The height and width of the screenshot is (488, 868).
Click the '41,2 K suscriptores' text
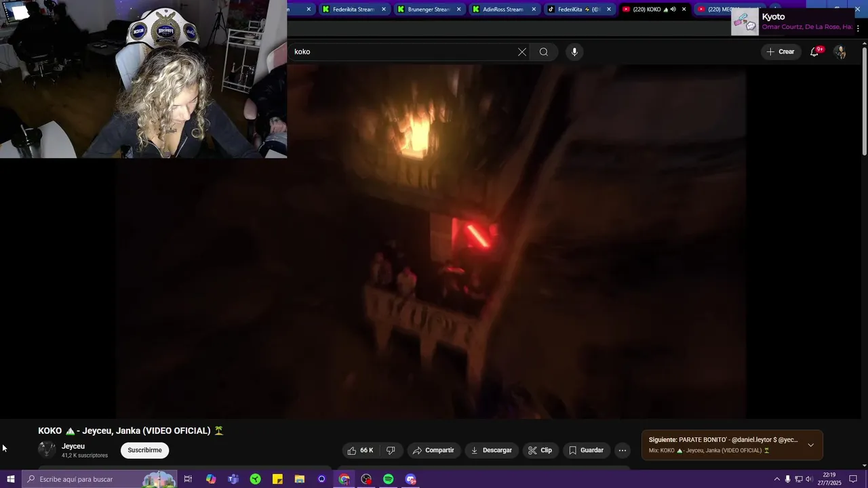coord(85,455)
